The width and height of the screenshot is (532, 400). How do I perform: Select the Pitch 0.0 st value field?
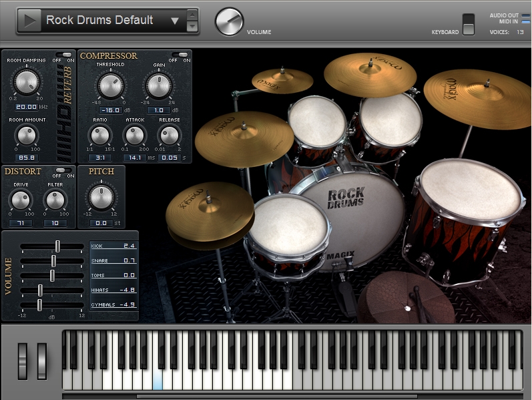[101, 223]
